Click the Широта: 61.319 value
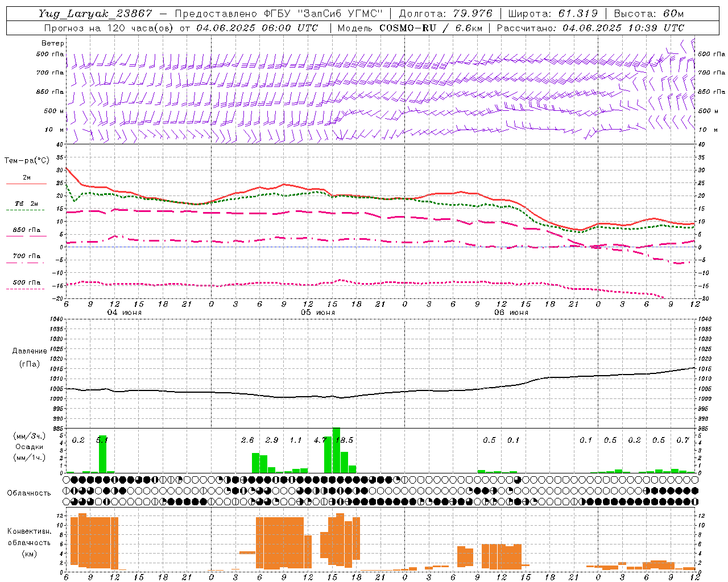728x582 pixels. 553,14
